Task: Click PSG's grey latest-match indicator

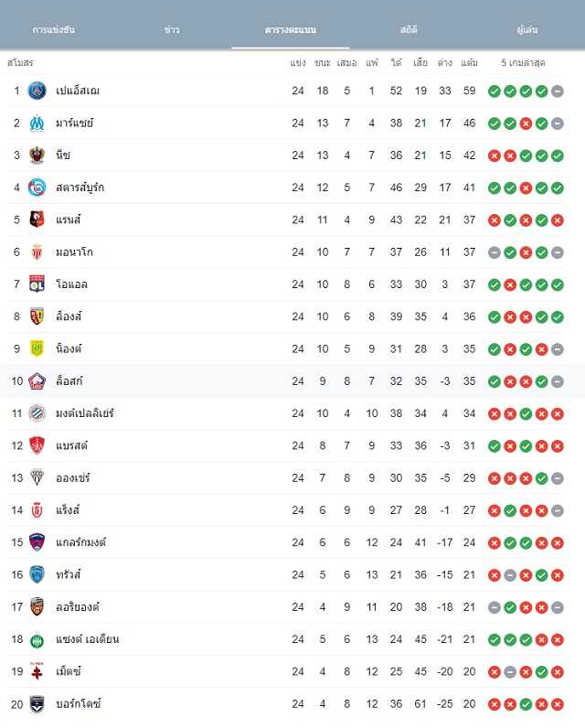Action: (558, 91)
